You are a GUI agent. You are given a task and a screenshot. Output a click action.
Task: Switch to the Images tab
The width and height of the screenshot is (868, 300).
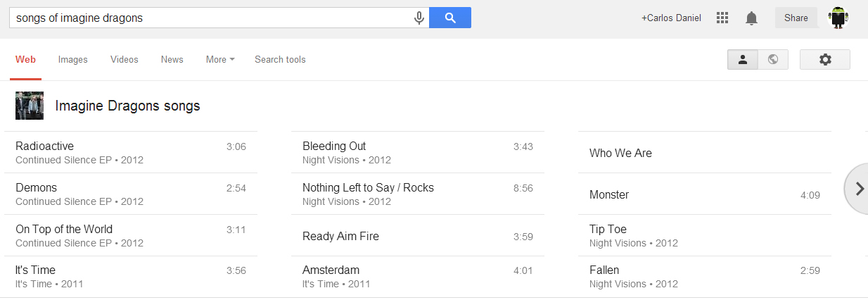click(x=73, y=60)
